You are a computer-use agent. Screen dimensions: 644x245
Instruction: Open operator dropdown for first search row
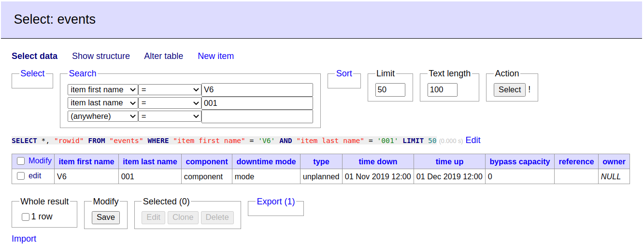169,90
